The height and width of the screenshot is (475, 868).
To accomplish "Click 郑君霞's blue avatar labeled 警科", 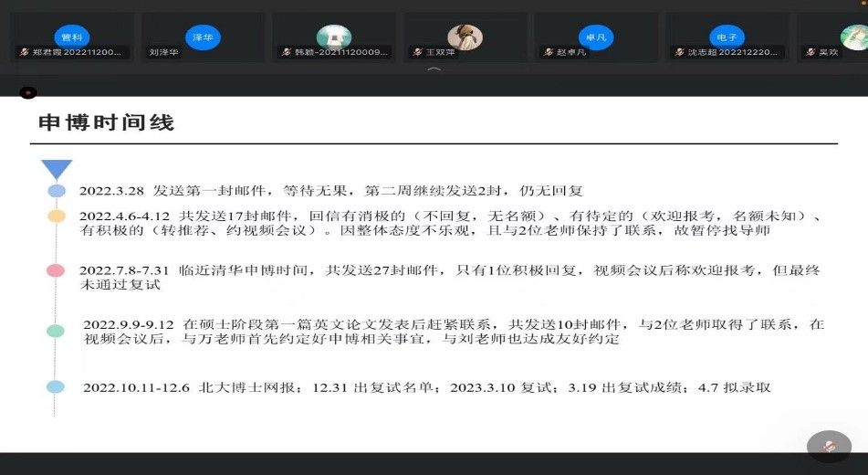I will pos(70,37).
